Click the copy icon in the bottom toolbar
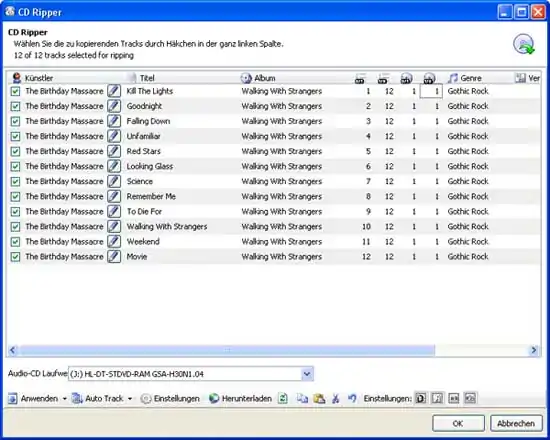Viewport: 550px width, 440px height. pyautogui.click(x=302, y=398)
